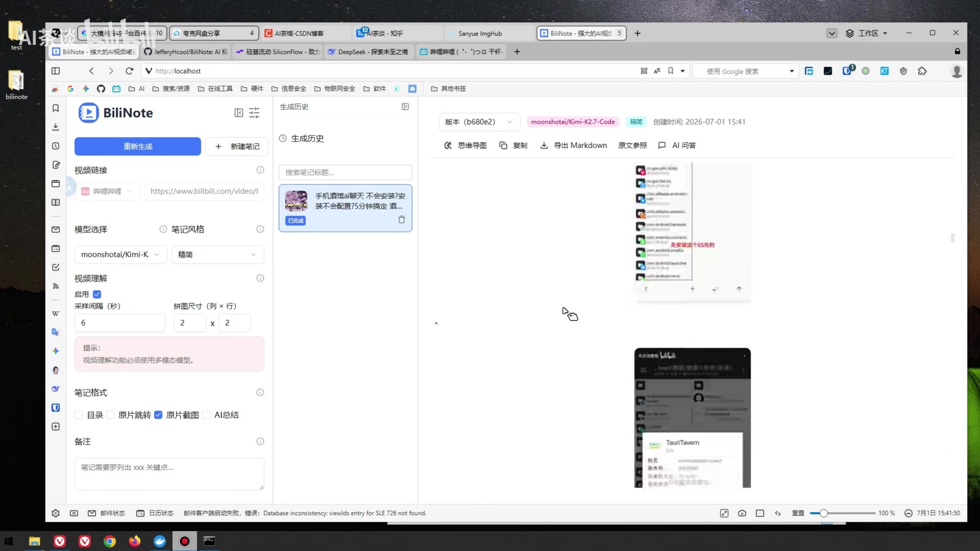Screen dimensions: 980x551
Task: Open the 版本 (b680e2) version dropdown
Action: click(479, 122)
